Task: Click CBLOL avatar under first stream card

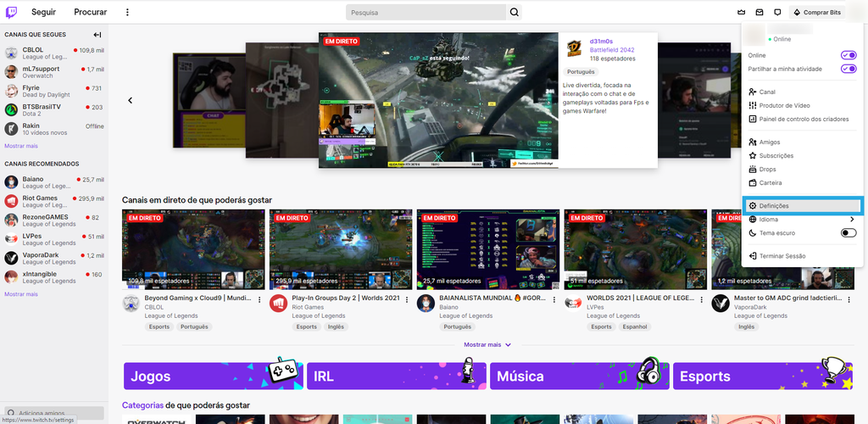Action: click(x=131, y=303)
